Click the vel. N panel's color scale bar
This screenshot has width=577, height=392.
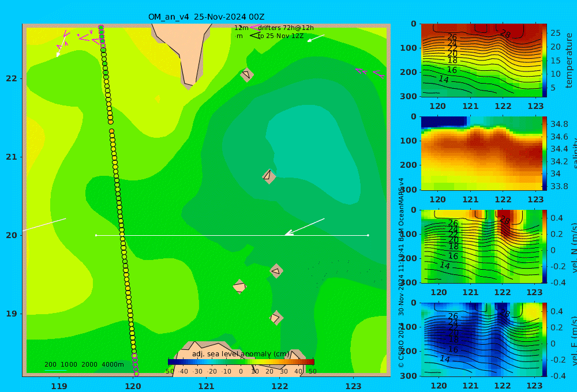[545, 246]
